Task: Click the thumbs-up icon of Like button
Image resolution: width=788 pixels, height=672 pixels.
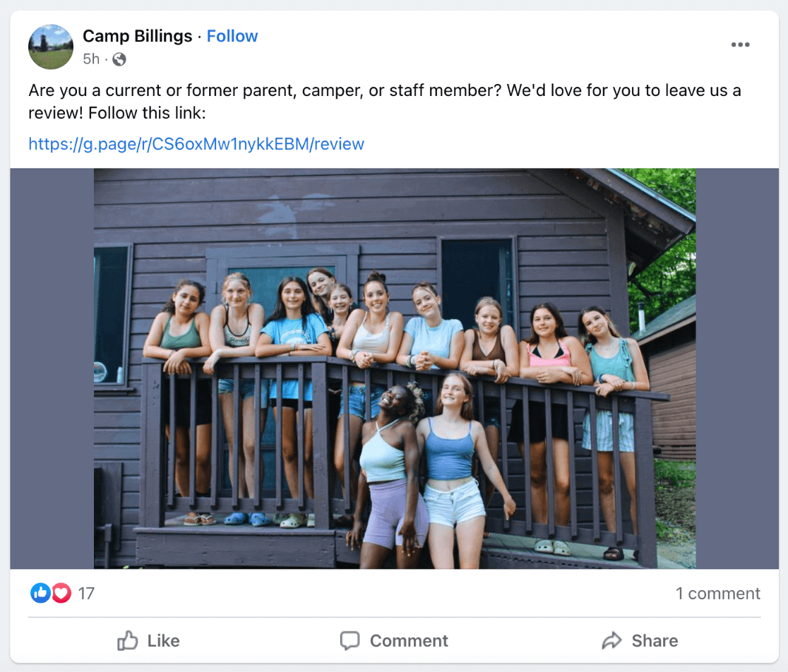Action: point(128,641)
